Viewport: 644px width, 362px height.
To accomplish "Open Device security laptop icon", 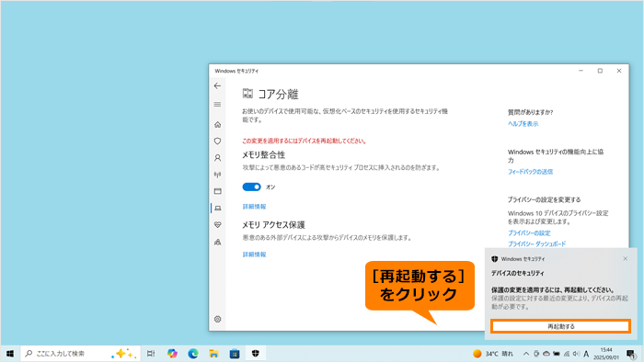I will tap(218, 209).
